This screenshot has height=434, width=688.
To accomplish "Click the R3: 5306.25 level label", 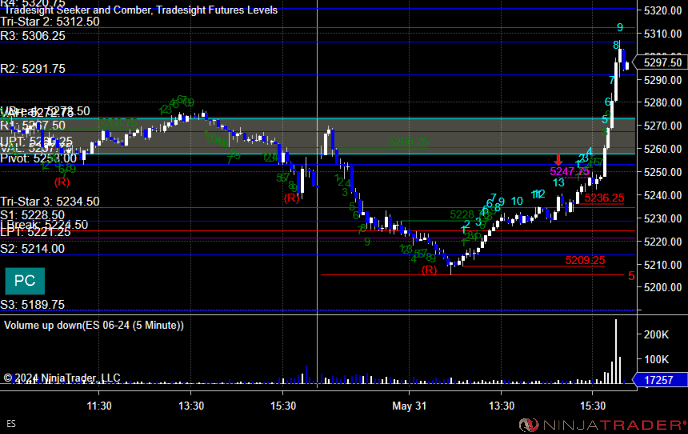I will click(x=33, y=36).
